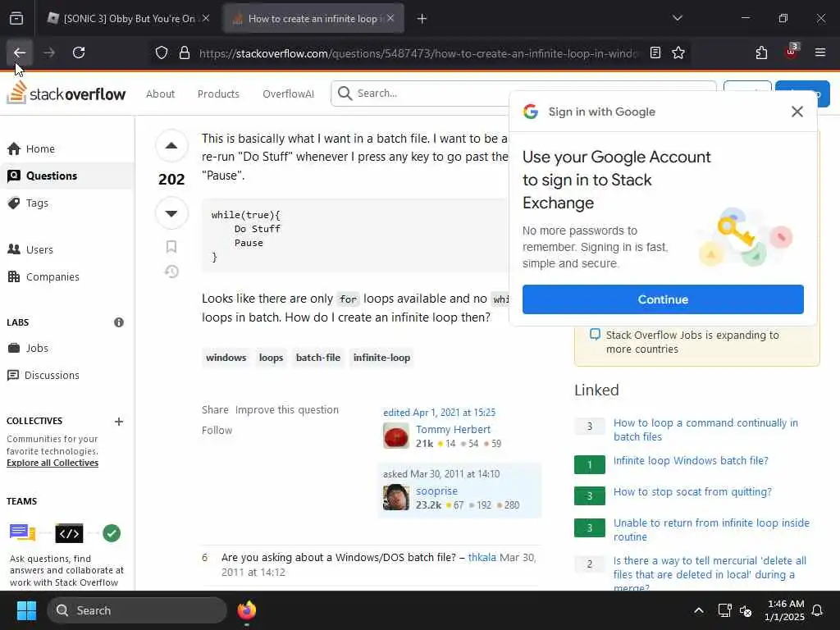Click the batch-file tag
The height and width of the screenshot is (630, 840).
(x=318, y=358)
